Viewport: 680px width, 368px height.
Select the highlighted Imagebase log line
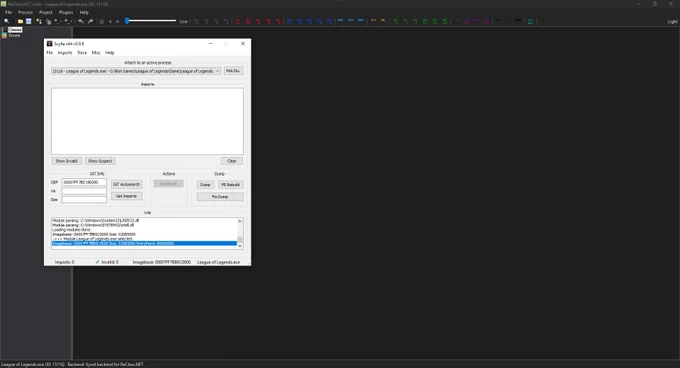[144, 244]
